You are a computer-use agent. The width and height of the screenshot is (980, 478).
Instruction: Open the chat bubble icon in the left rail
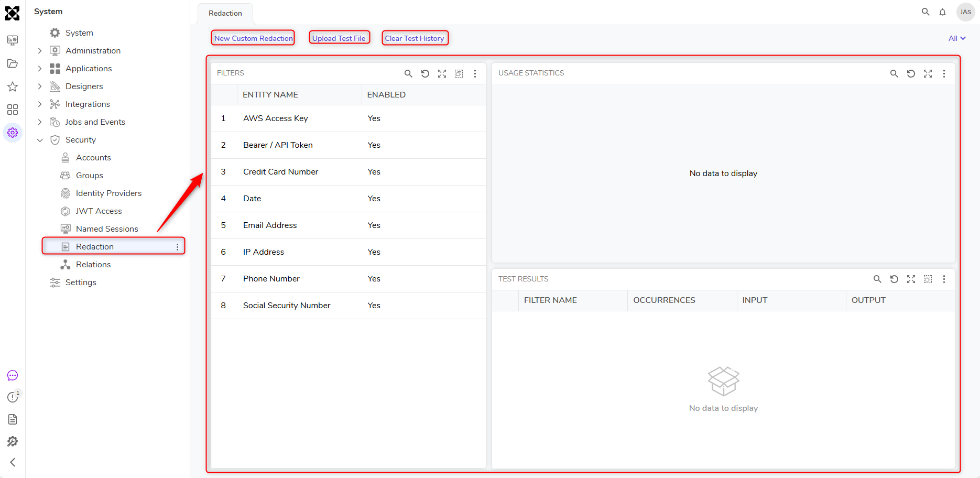tap(13, 375)
